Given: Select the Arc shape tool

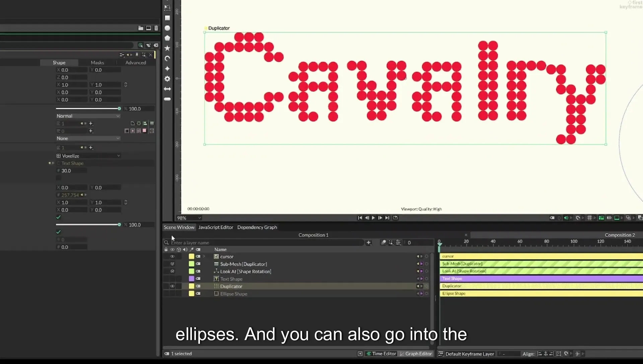Looking at the screenshot, I should point(167,59).
